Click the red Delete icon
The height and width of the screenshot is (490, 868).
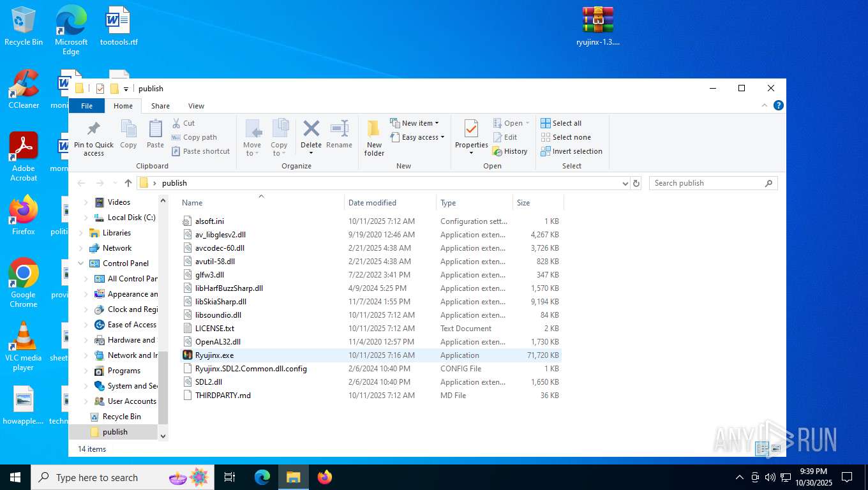pos(311,128)
